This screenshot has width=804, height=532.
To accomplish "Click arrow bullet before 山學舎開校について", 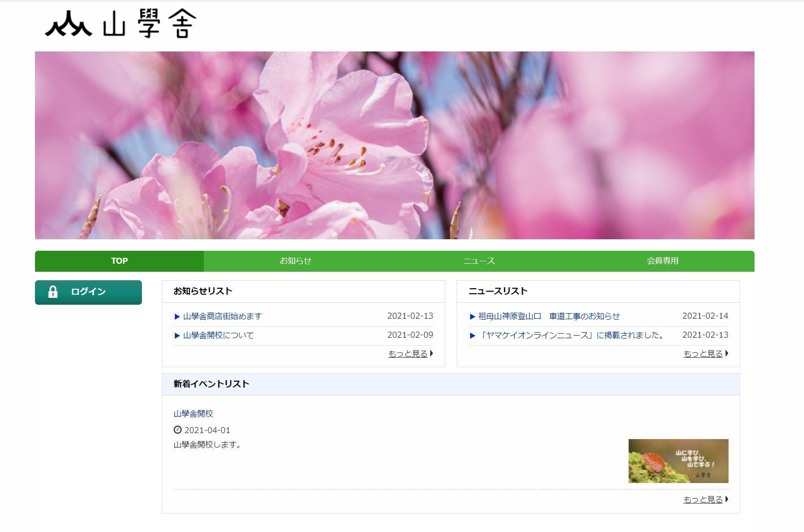I will 177,336.
